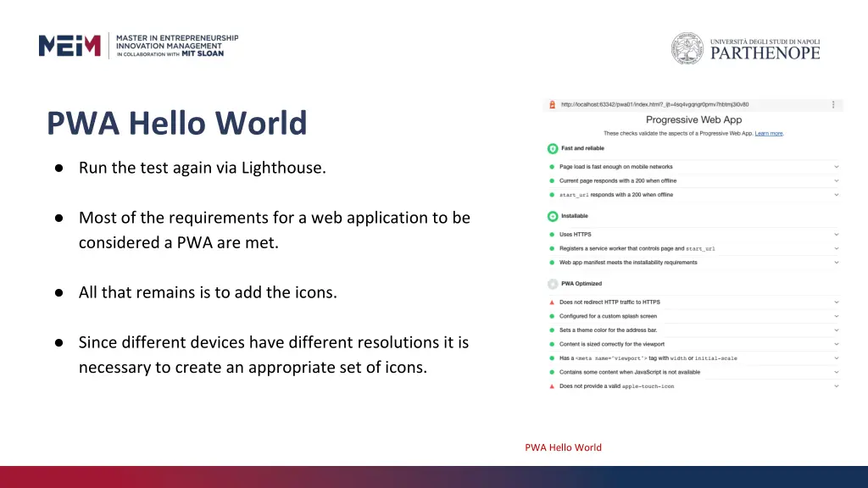Expand Content is sized correctly audit chevron
This screenshot has height=488, width=868.
(x=837, y=344)
